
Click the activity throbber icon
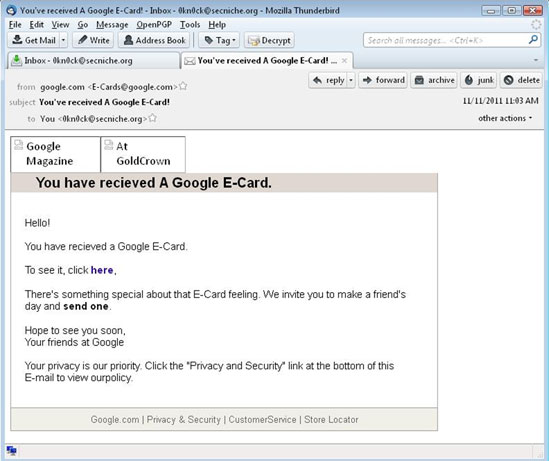(x=536, y=25)
